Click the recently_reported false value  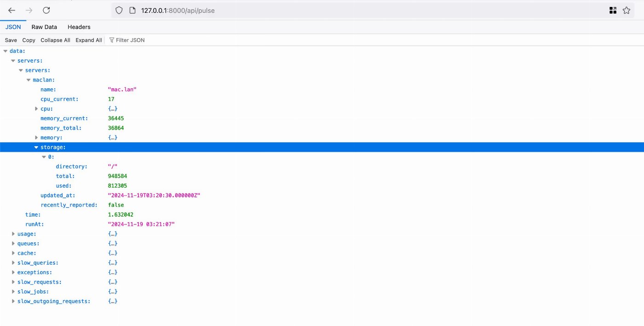[116, 205]
